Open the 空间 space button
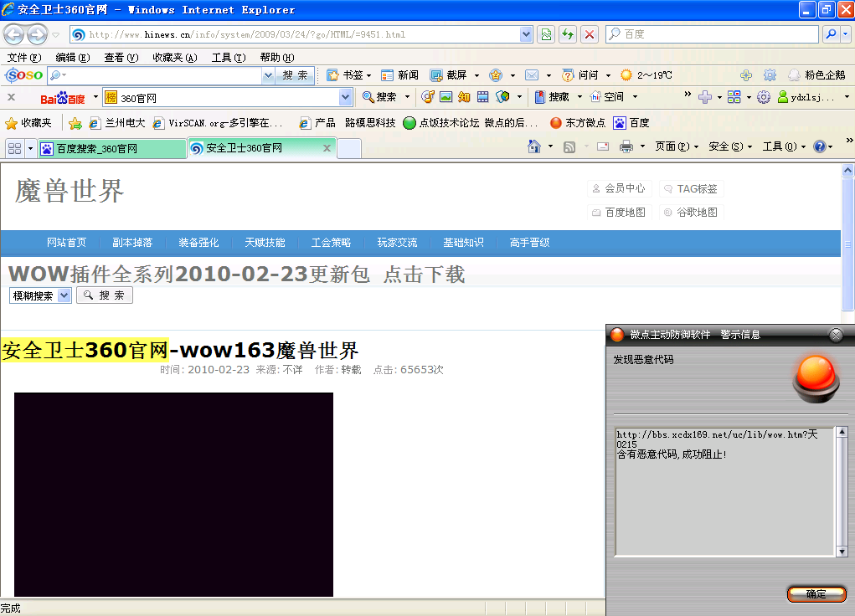Screen dimensions: 855x616 click(607, 97)
